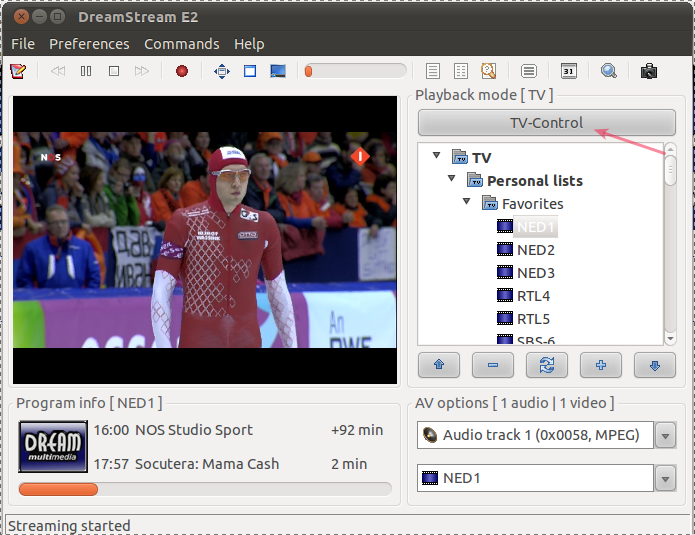Screen dimensions: 695x535
Task: Click the RTL4 channel film icon
Action: point(504,296)
